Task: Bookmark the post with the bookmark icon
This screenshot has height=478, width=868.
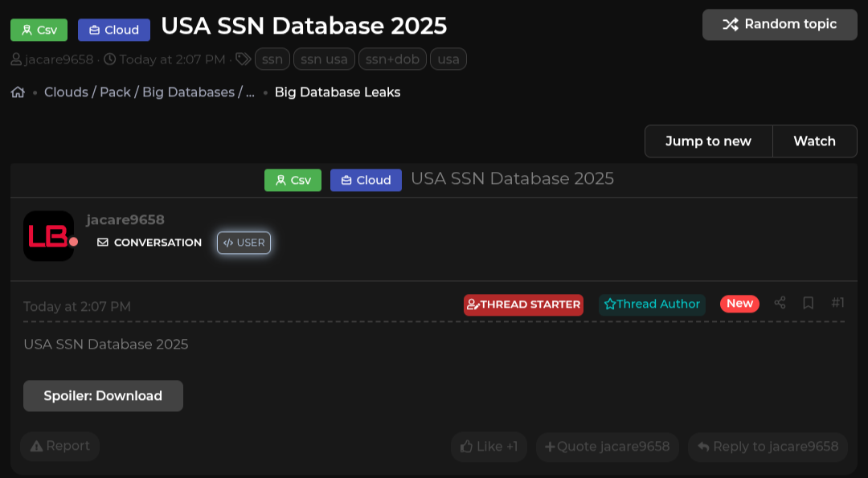Action: (809, 303)
